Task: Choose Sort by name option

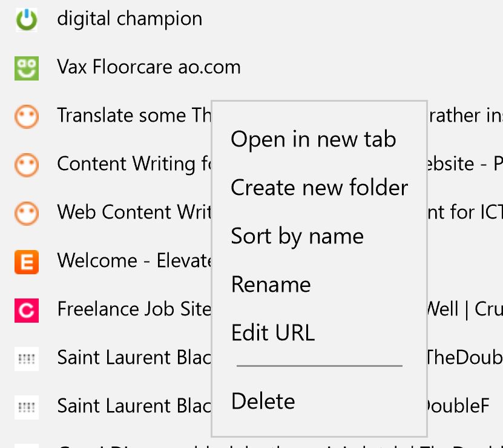Action: pyautogui.click(x=297, y=237)
